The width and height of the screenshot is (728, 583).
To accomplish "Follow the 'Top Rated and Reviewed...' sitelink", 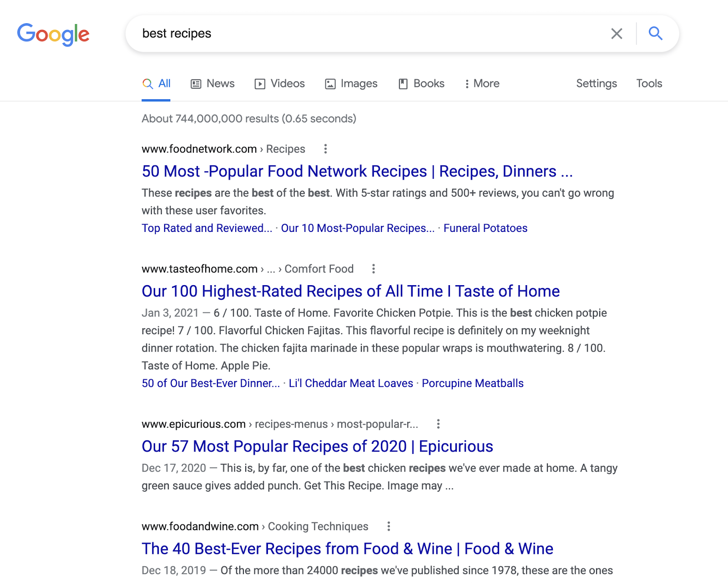I will click(207, 228).
